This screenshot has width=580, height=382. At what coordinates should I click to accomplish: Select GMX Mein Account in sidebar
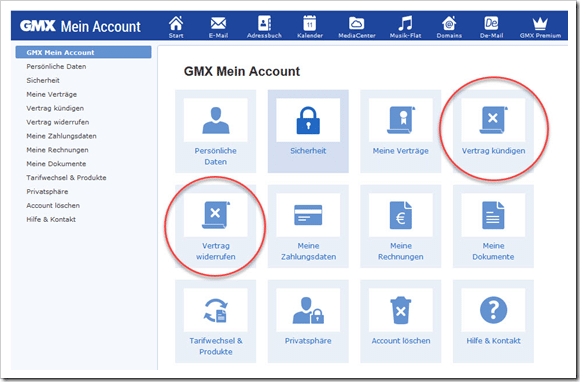point(83,52)
